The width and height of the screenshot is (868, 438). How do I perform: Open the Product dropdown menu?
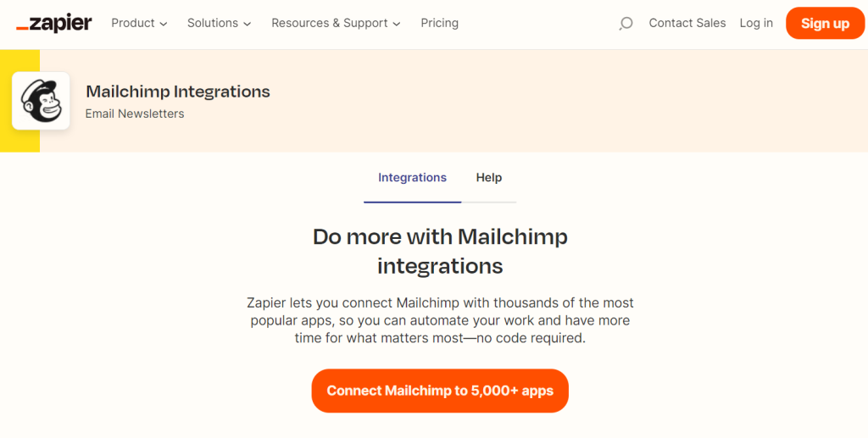coord(139,24)
